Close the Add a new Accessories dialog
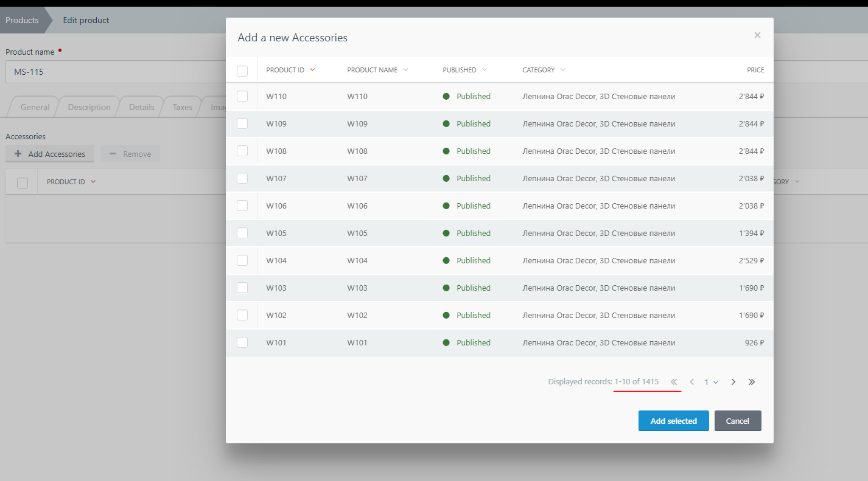This screenshot has width=868, height=481. tap(757, 35)
